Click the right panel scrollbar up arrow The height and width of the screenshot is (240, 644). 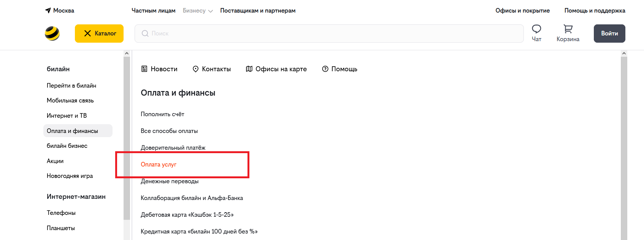[624, 54]
